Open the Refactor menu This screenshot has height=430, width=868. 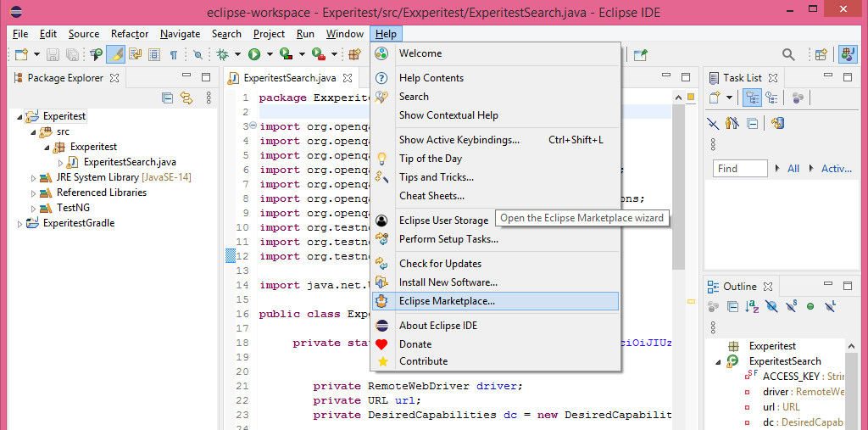point(130,34)
